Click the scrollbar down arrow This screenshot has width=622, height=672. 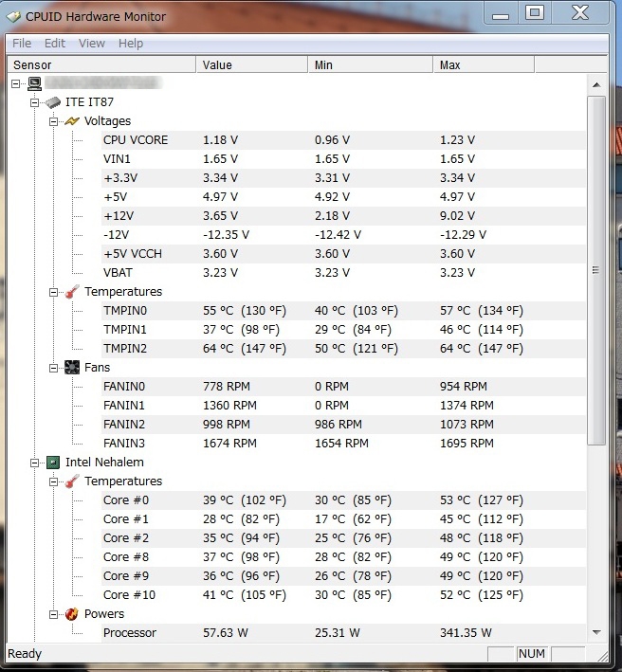596,632
